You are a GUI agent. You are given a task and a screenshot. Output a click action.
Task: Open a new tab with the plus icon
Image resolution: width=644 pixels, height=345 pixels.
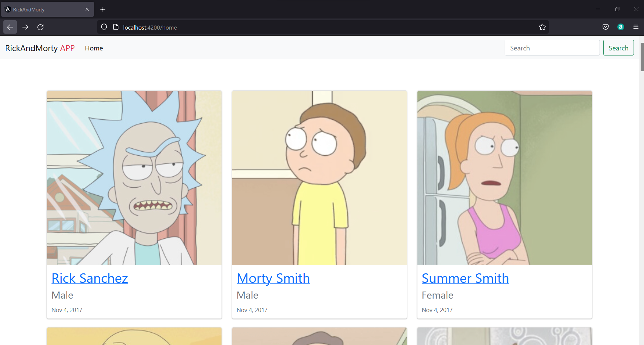tap(103, 9)
